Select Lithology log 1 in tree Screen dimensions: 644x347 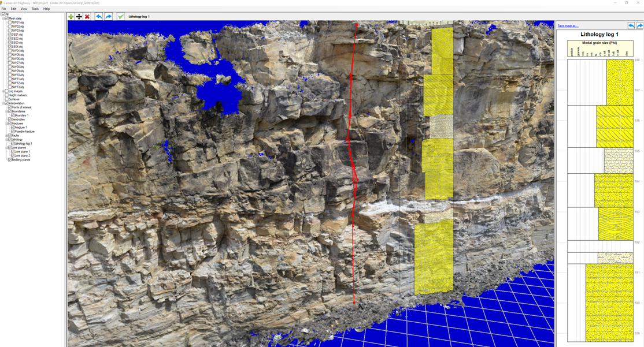click(x=23, y=144)
